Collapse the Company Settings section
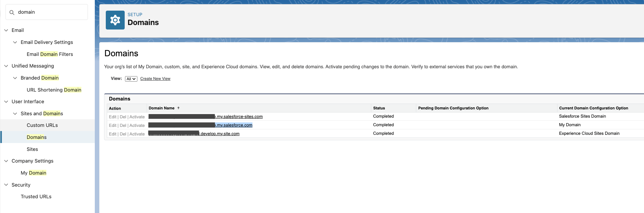This screenshot has width=644, height=213. pos(6,161)
